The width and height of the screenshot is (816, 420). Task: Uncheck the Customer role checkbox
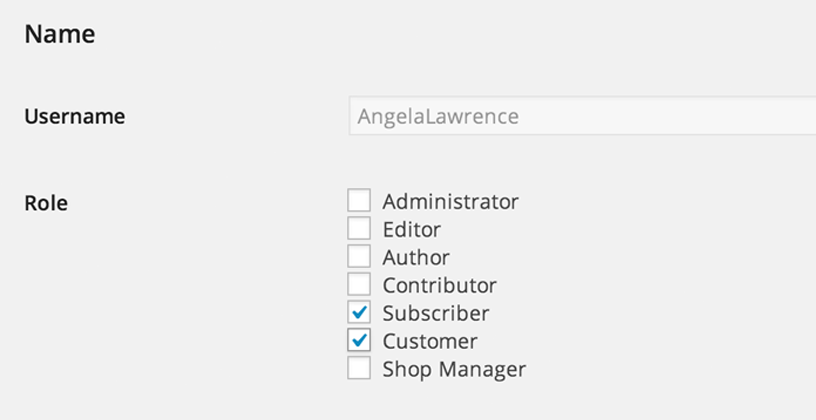pos(359,340)
